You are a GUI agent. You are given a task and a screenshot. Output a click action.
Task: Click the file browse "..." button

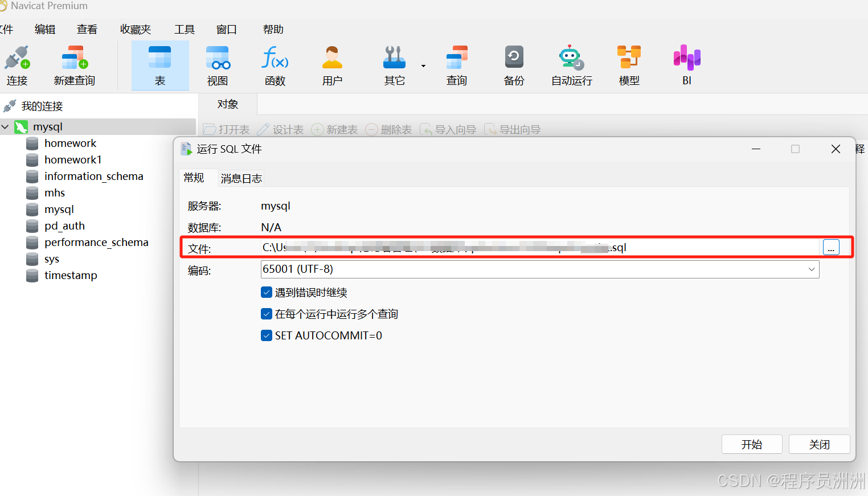pyautogui.click(x=831, y=248)
